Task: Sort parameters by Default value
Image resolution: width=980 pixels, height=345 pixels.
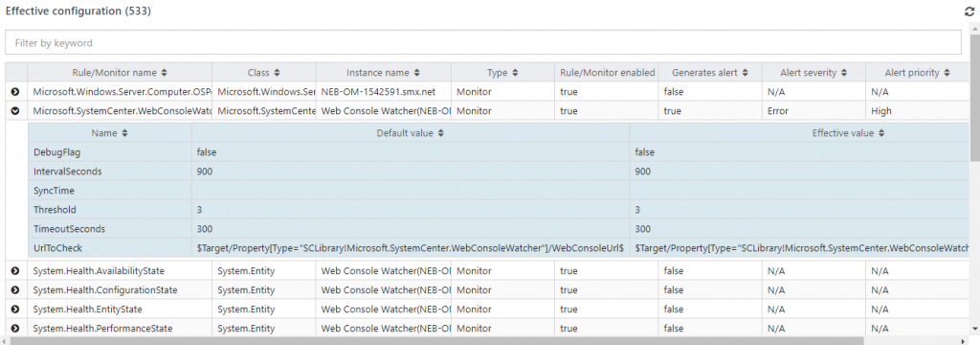Action: 411,133
